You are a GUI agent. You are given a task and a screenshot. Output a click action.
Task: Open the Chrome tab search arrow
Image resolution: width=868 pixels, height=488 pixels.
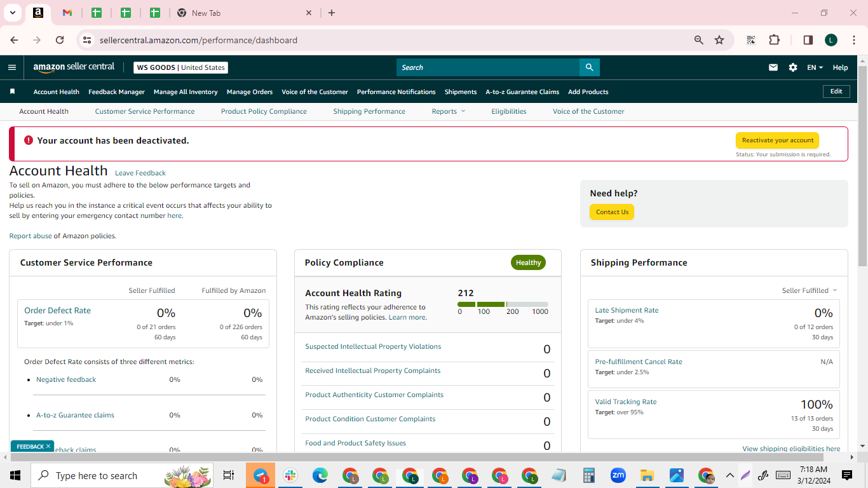pyautogui.click(x=13, y=13)
